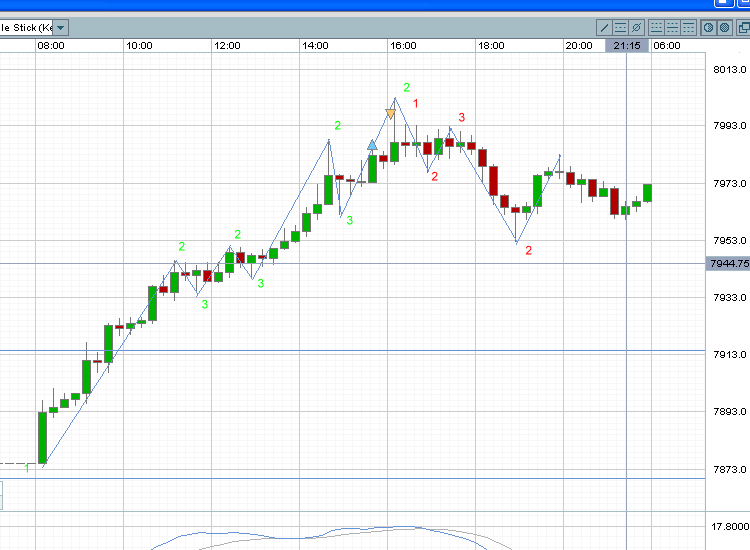This screenshot has height=550, width=750.
Task: Click the tall first green candle at 08:00
Action: click(x=43, y=437)
